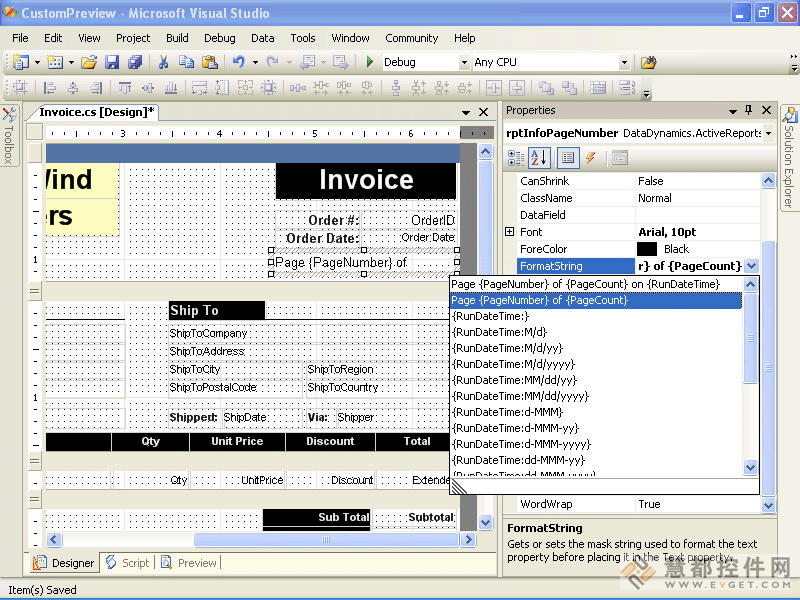Toggle Categorized view in Properties

point(516,158)
